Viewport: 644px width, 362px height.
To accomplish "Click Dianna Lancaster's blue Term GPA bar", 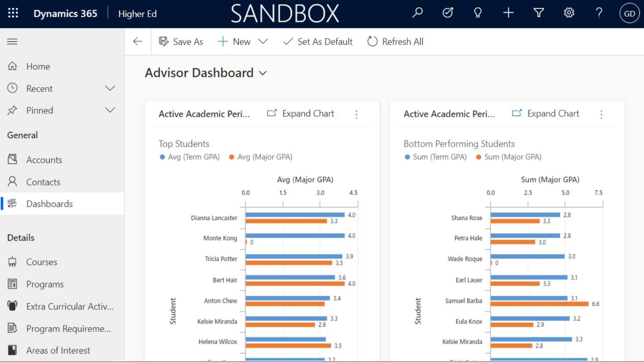I will [x=295, y=215].
